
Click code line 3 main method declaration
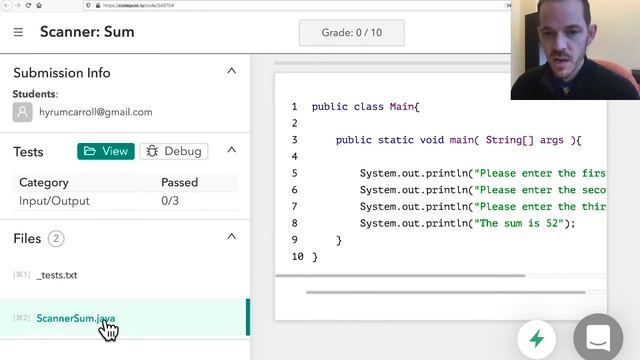[x=458, y=140]
